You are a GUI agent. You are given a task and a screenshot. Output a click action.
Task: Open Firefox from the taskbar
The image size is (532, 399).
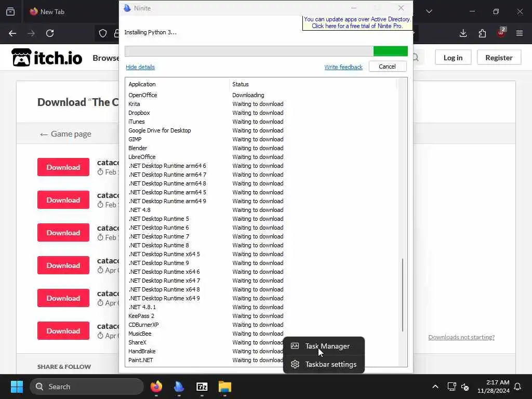click(156, 387)
